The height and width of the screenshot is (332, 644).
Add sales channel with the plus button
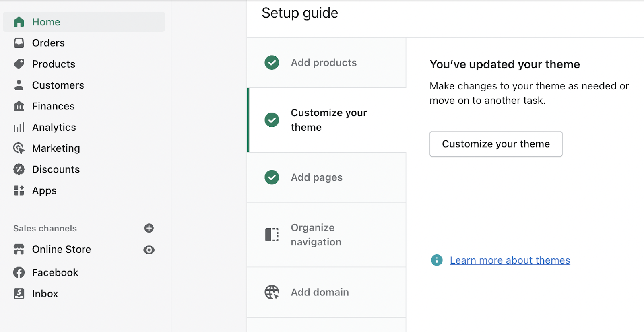pos(149,228)
